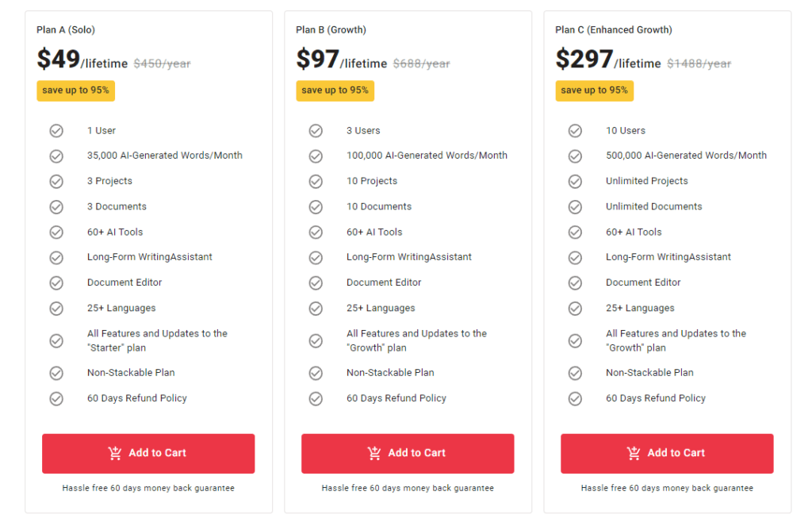The width and height of the screenshot is (812, 530).
Task: Select the "save up to 95%" badge under Plan A
Action: [75, 90]
